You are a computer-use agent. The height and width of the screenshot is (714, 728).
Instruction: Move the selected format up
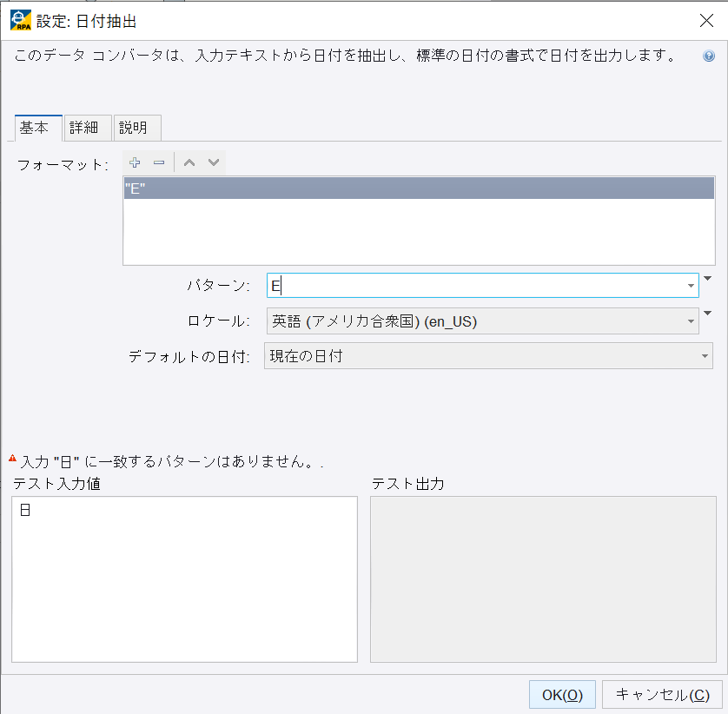tap(189, 163)
